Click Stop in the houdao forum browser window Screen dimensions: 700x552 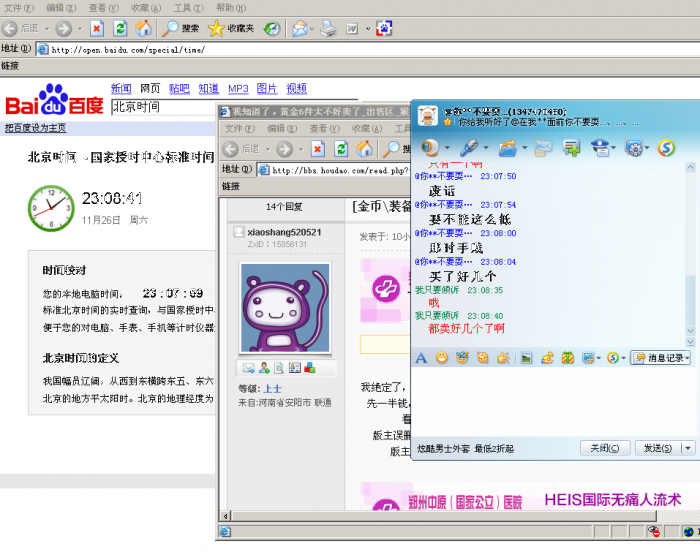(x=317, y=149)
